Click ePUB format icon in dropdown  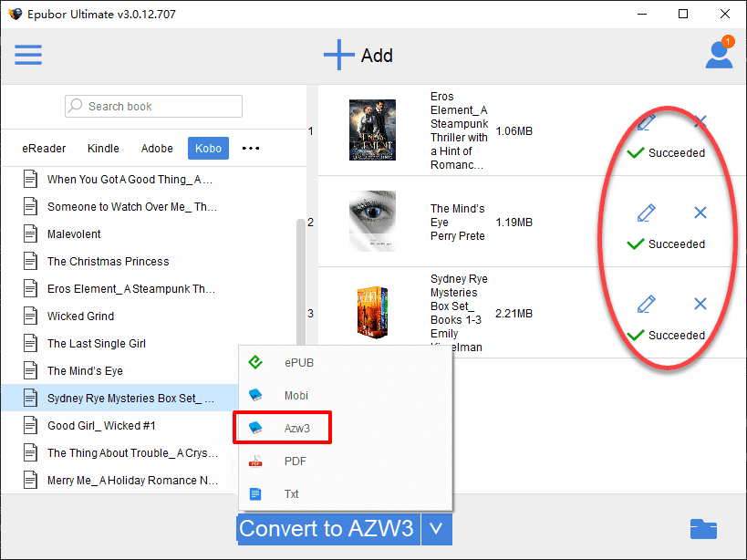click(x=255, y=362)
